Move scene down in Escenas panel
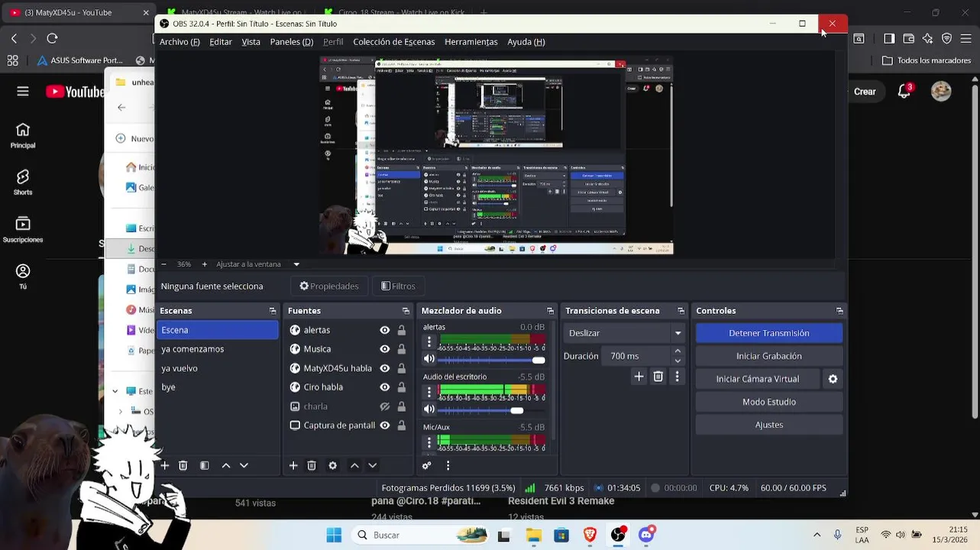Image resolution: width=980 pixels, height=550 pixels. pos(244,465)
